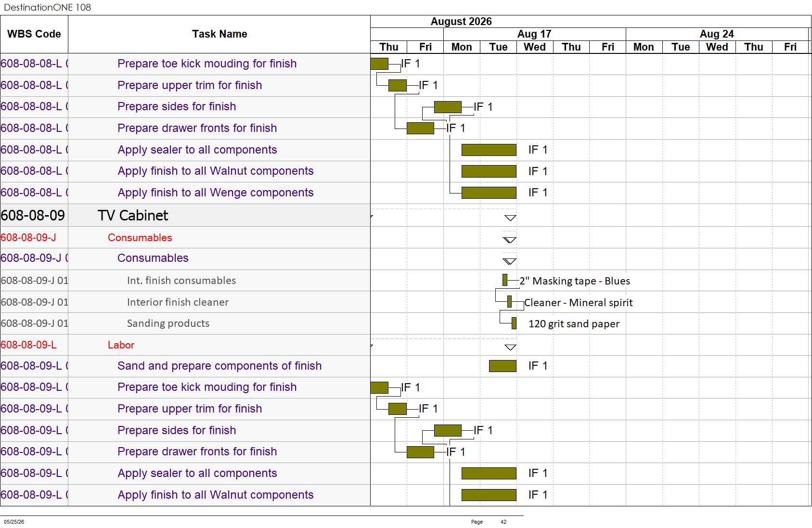Select the August 2026 timescale header
812x528 pixels.
click(461, 22)
